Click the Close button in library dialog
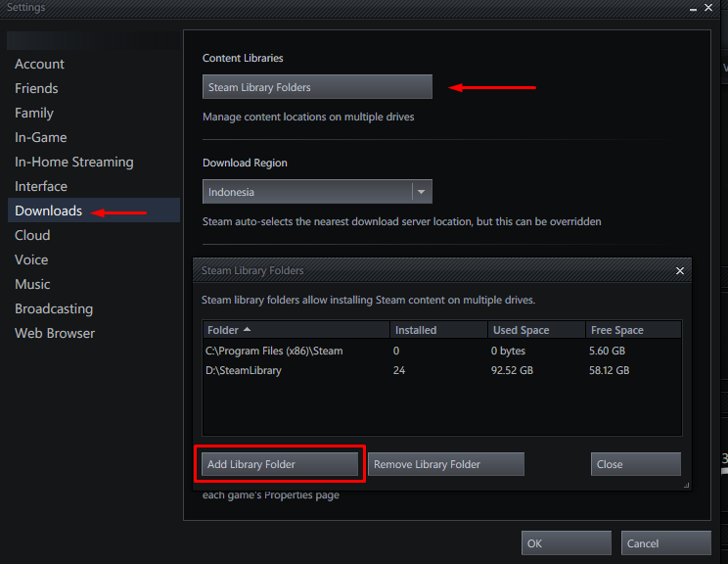Image resolution: width=728 pixels, height=564 pixels. pyautogui.click(x=636, y=464)
